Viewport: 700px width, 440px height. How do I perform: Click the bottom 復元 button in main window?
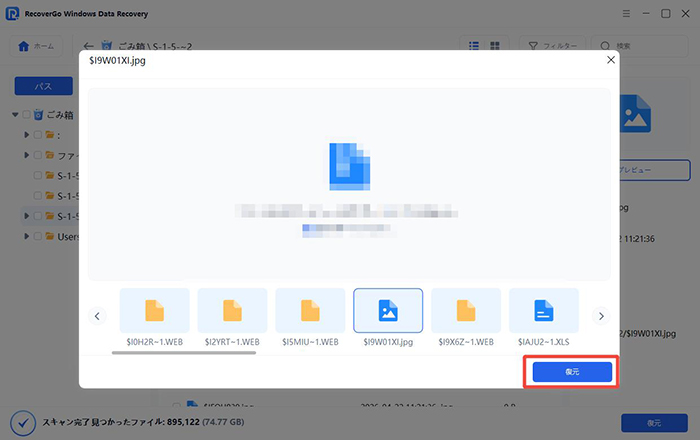click(x=654, y=423)
